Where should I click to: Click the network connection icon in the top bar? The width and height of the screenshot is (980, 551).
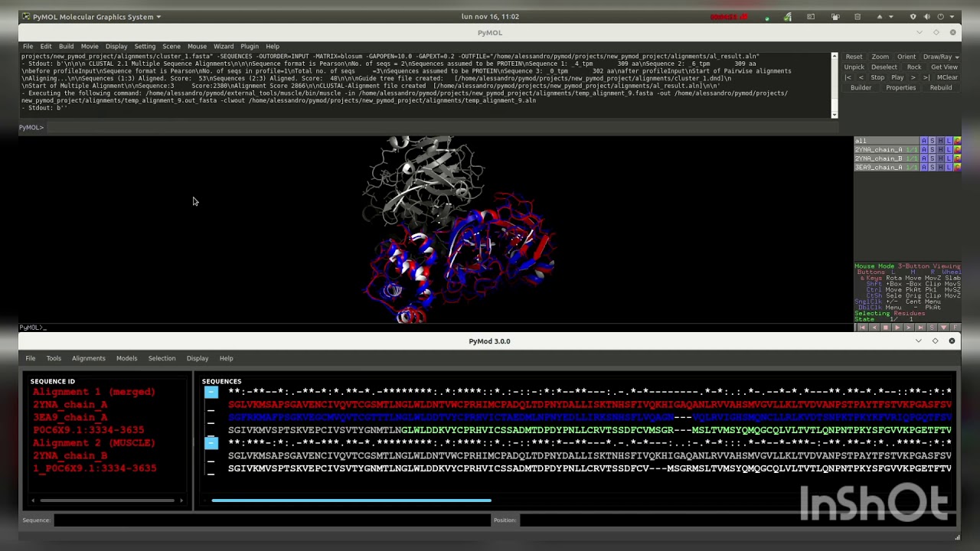(788, 17)
